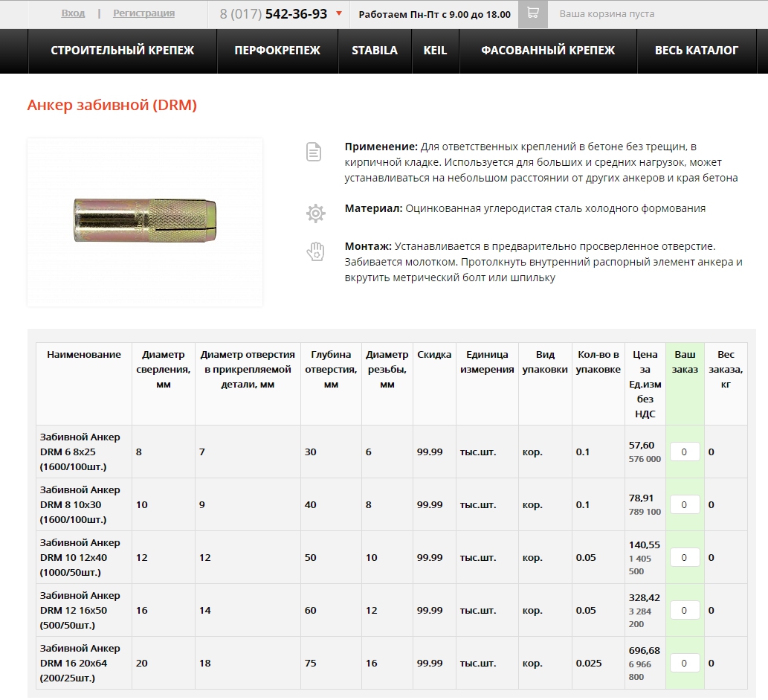768x700 pixels.
Task: Open the shopping cart icon
Action: click(533, 14)
